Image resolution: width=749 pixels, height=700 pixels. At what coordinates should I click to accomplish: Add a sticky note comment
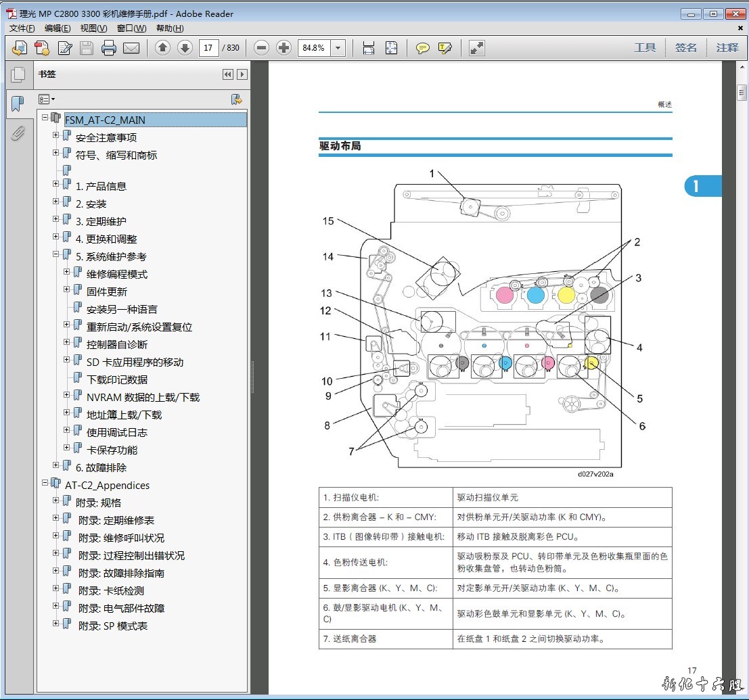(423, 48)
